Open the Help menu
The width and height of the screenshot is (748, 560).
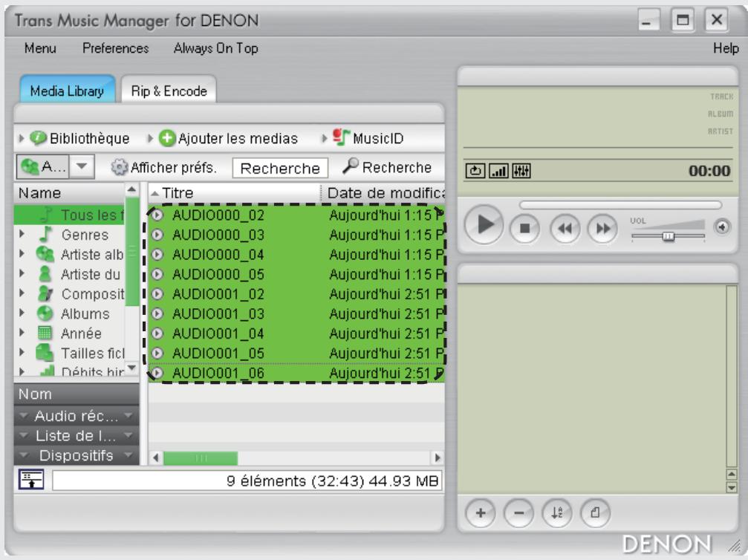click(x=726, y=48)
